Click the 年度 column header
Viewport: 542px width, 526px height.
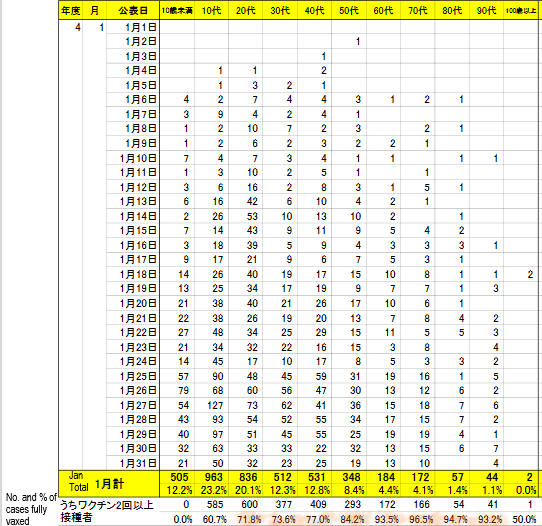pyautogui.click(x=71, y=10)
